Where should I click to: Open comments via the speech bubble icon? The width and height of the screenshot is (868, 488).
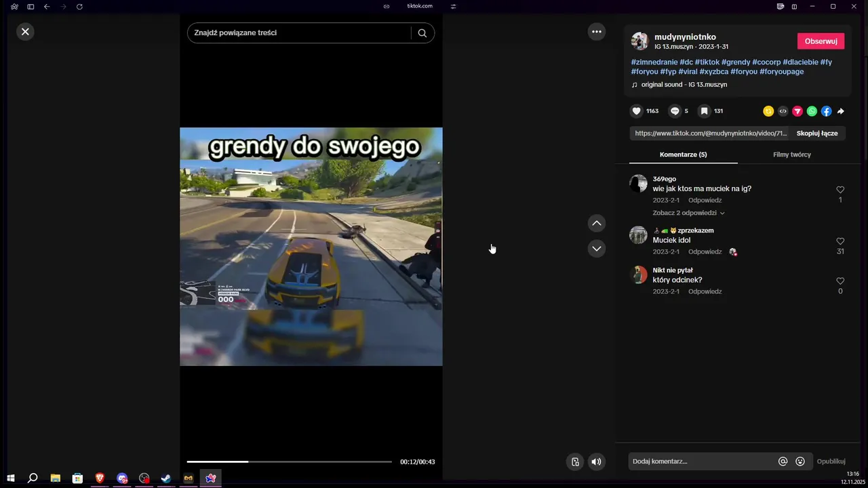[675, 111]
